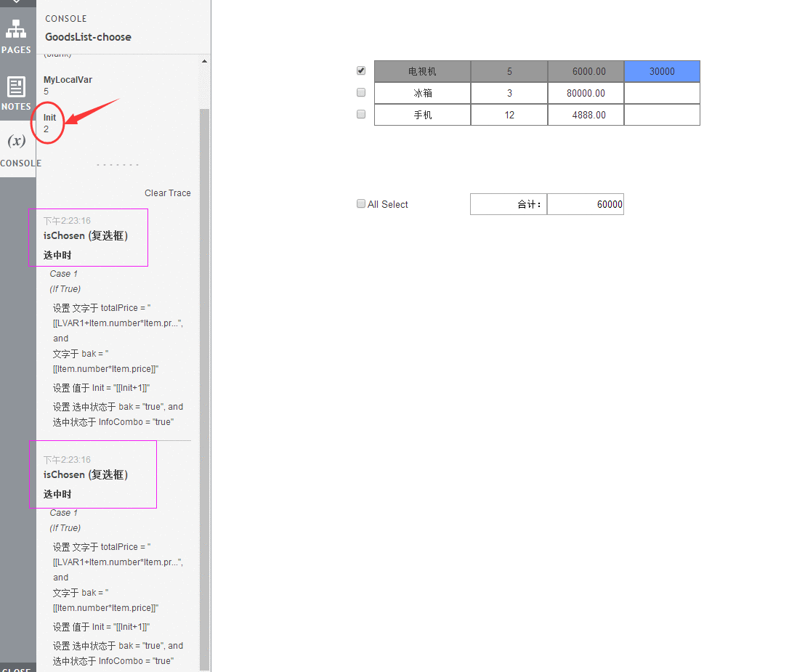
Task: Click the first isChosen (复选框) trace entry
Action: point(85,235)
